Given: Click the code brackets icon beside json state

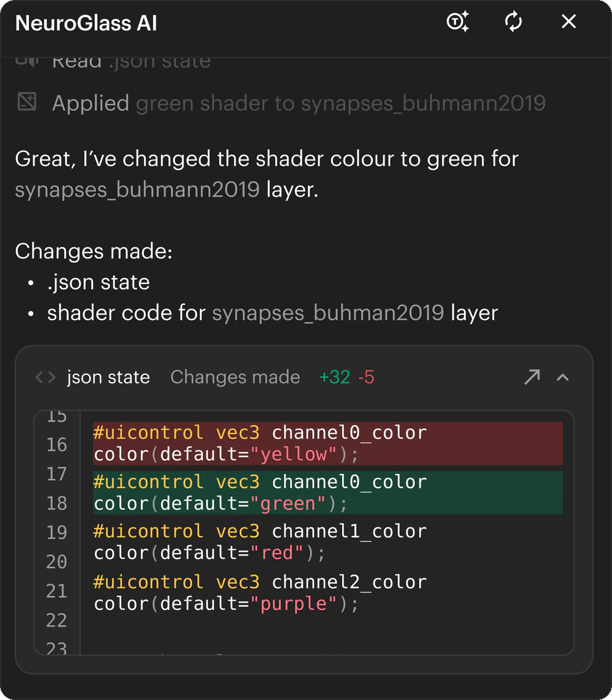Looking at the screenshot, I should [x=45, y=378].
